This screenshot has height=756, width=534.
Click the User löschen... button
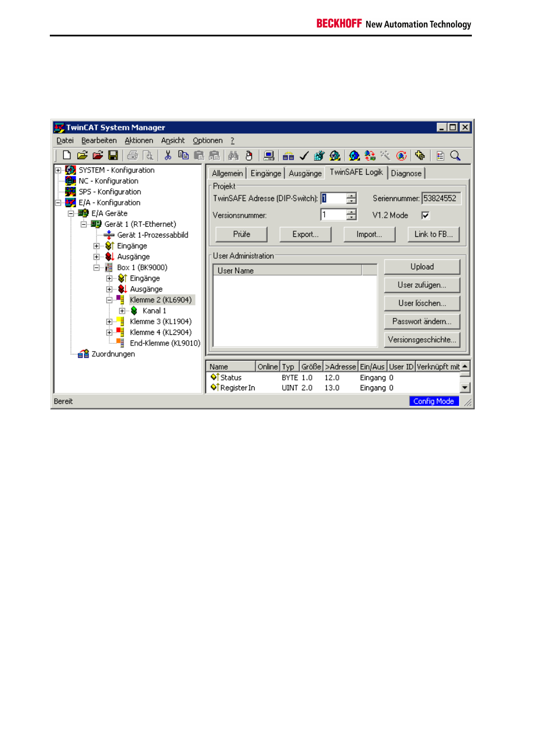pos(422,303)
